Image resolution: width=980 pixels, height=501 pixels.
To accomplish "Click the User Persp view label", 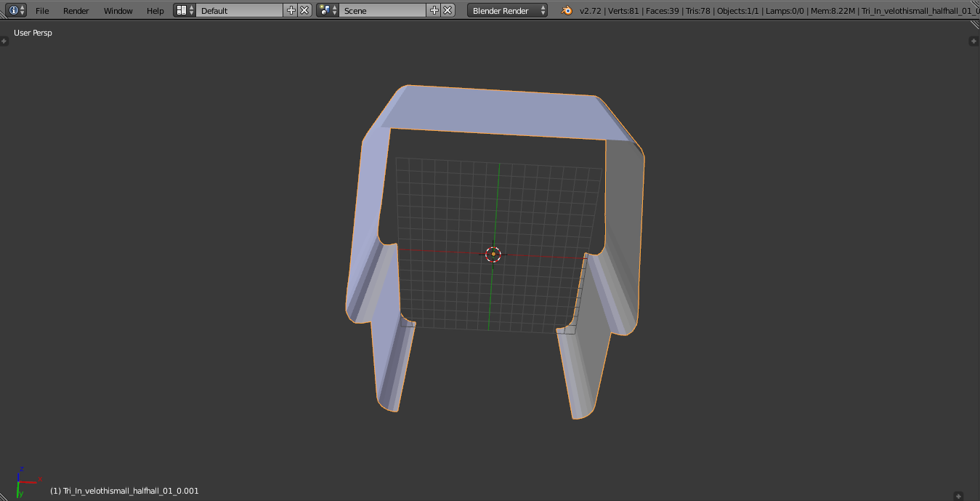I will pos(33,33).
